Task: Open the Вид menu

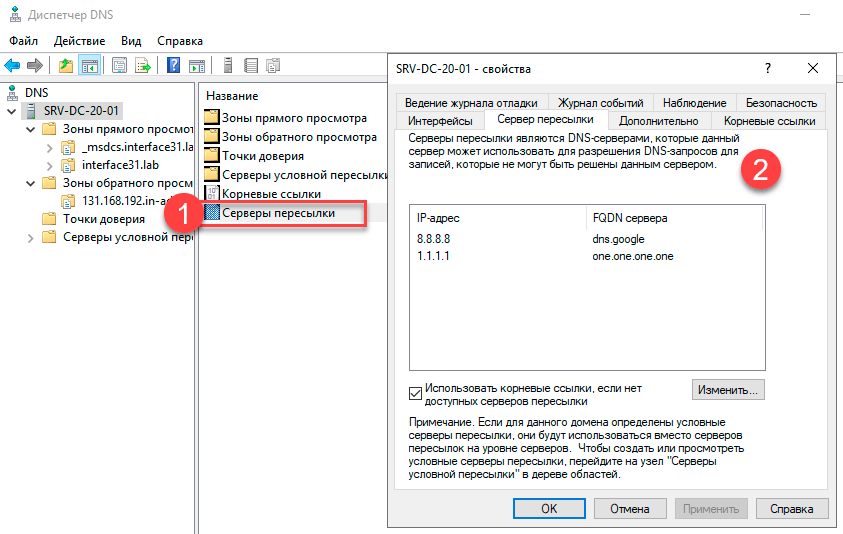Action: tap(131, 41)
